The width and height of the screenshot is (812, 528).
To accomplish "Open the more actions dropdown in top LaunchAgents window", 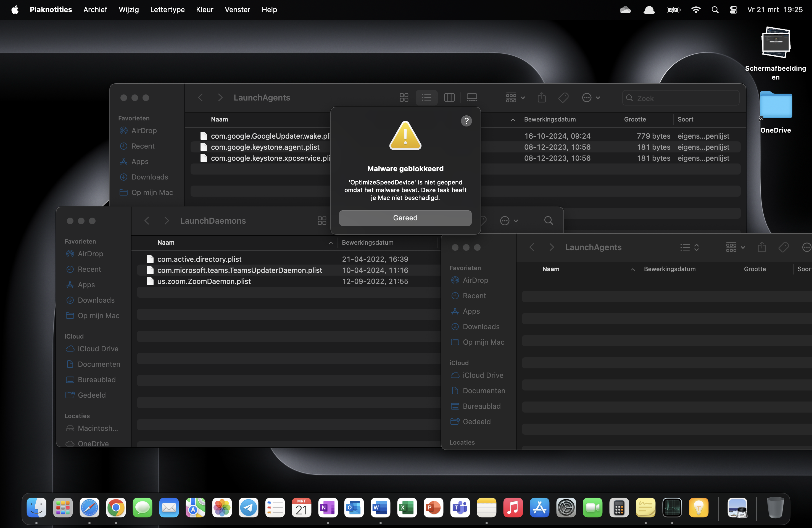I will (x=590, y=98).
